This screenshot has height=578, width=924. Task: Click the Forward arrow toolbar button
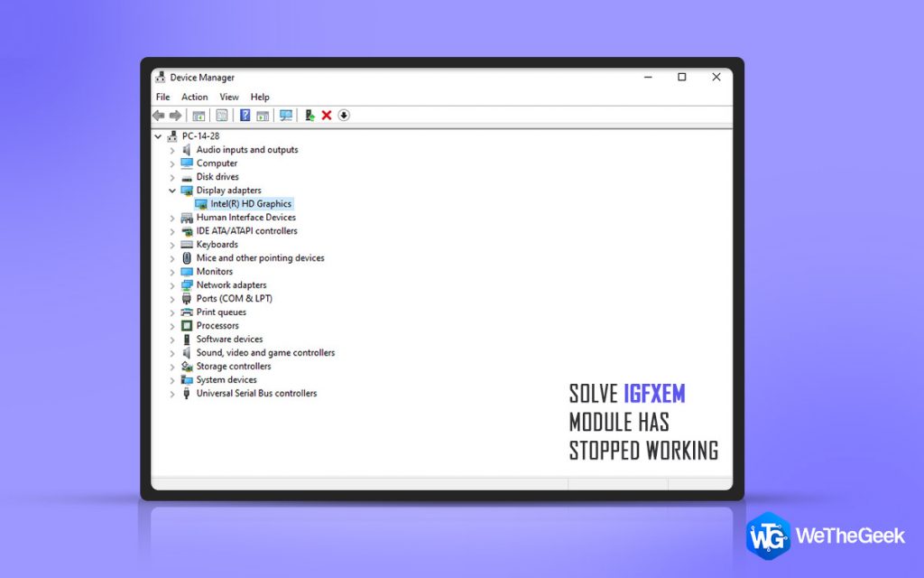click(x=176, y=116)
